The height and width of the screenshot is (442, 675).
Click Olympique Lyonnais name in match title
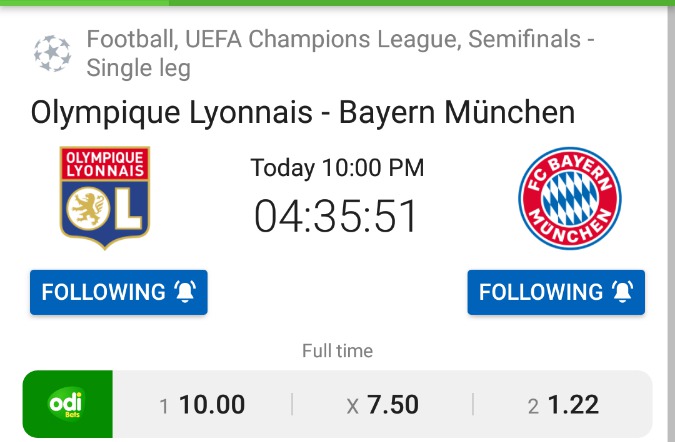click(172, 112)
